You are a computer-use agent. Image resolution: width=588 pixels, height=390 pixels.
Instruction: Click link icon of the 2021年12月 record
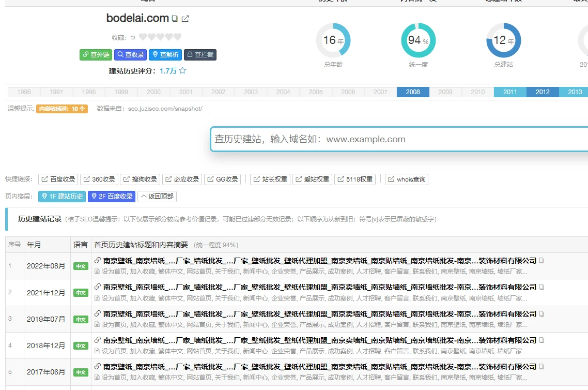pos(97,287)
